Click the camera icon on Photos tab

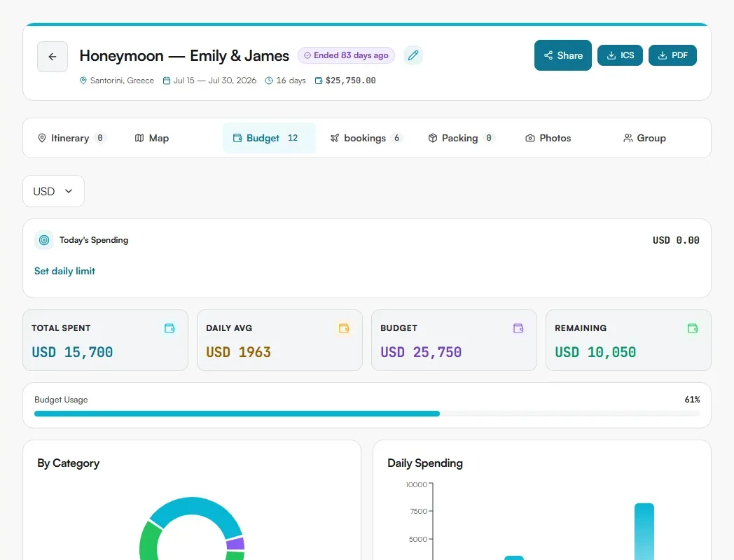[x=530, y=138]
